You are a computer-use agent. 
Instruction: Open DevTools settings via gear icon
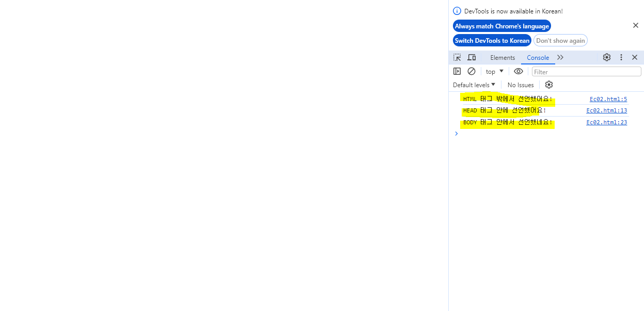[606, 57]
